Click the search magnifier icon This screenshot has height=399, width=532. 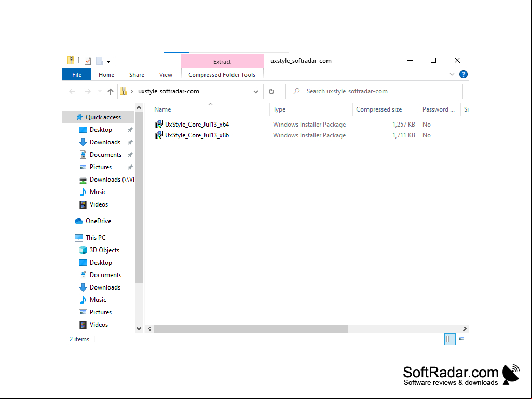tap(296, 91)
